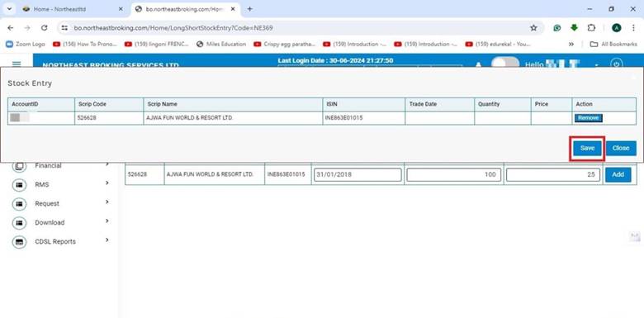Image resolution: width=644 pixels, height=318 pixels.
Task: Click the RMS sidebar icon
Action: tap(19, 185)
